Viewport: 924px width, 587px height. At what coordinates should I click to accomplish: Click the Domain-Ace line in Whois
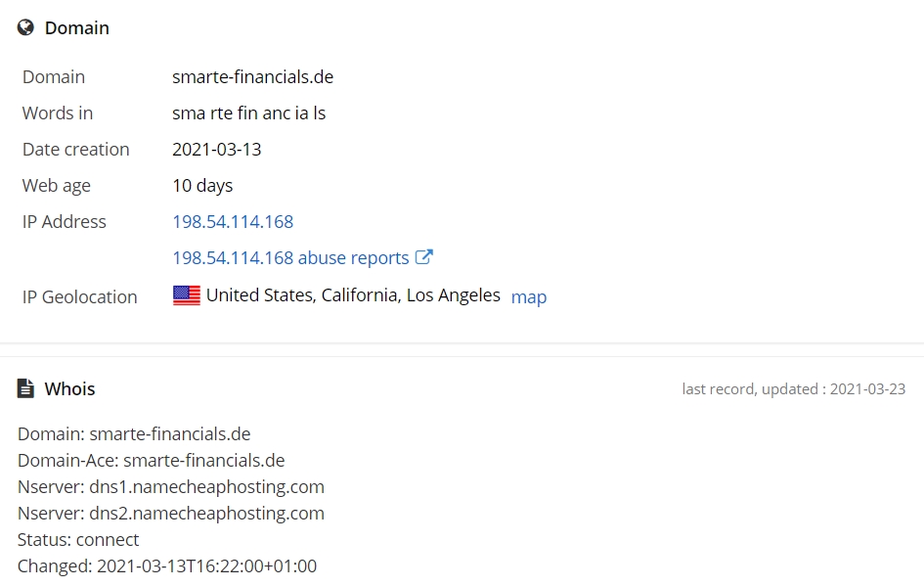(x=151, y=460)
